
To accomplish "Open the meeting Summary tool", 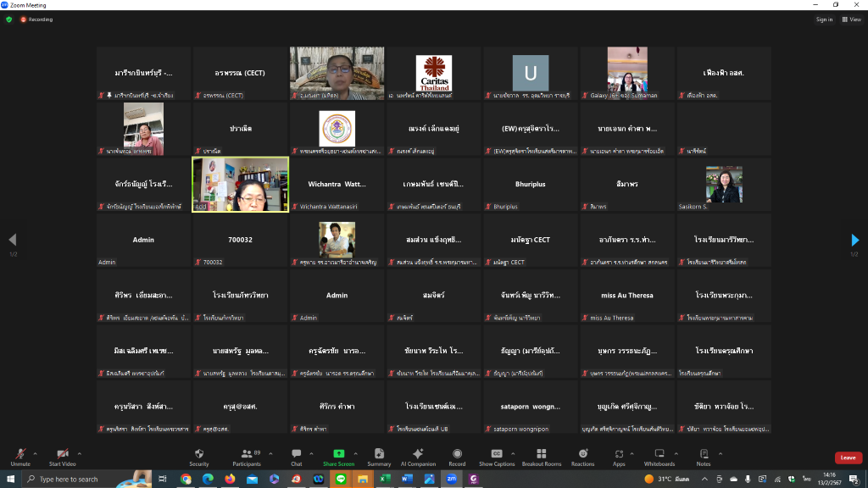I will [x=379, y=457].
